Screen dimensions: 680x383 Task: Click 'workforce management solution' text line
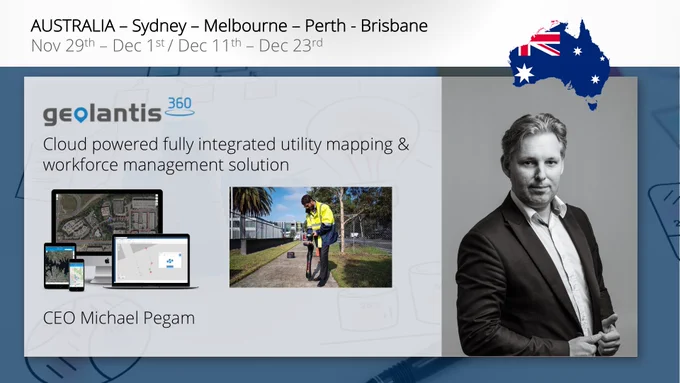click(x=166, y=165)
